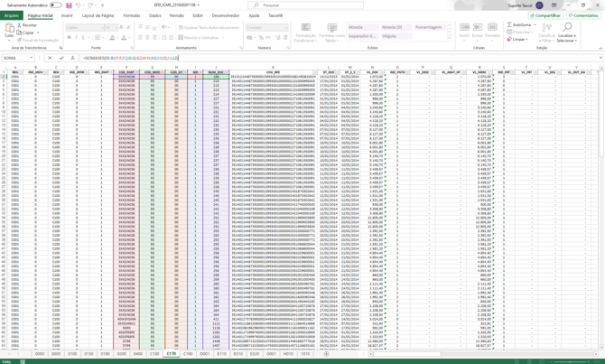Open the Fórmulas ribbon tab
This screenshot has width=605, height=364.
pyautogui.click(x=132, y=15)
